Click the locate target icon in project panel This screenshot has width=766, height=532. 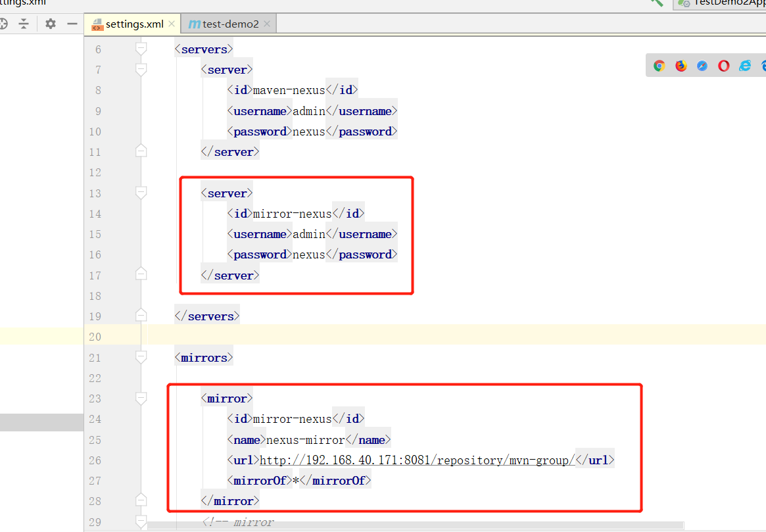3,24
